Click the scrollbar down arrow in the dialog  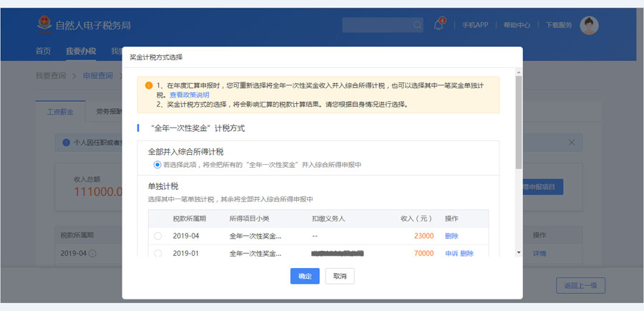[518, 253]
